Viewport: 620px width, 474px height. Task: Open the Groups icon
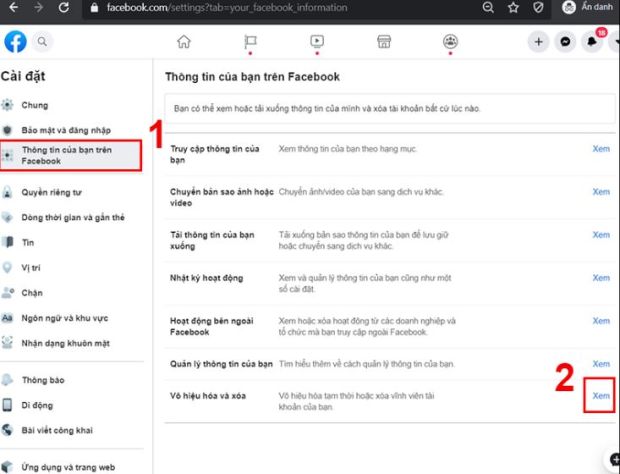[450, 41]
